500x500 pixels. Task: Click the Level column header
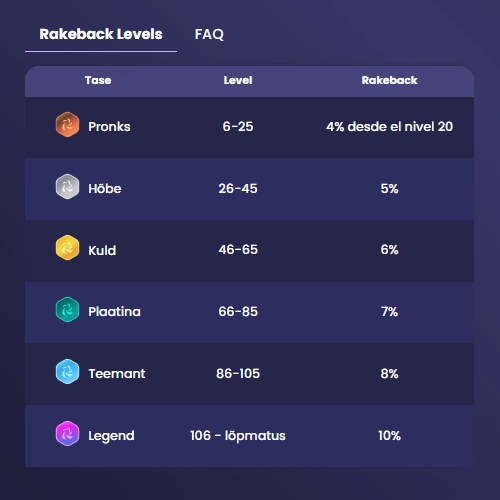(238, 80)
